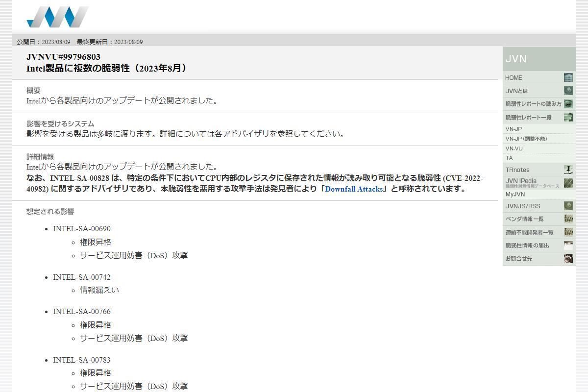588x392 pixels.
Task: Open the TRnotes sidebar menu item
Action: 539,170
